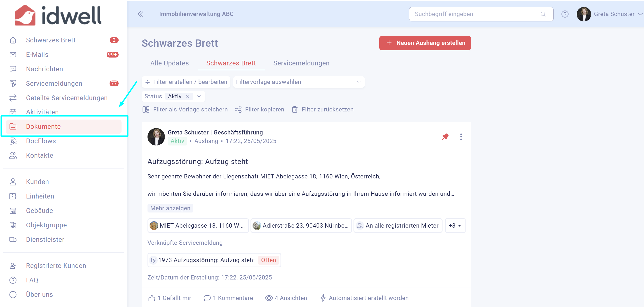Image resolution: width=644 pixels, height=307 pixels.
Task: Open linked ticket 1973 Aufzugsstörung
Action: click(214, 260)
